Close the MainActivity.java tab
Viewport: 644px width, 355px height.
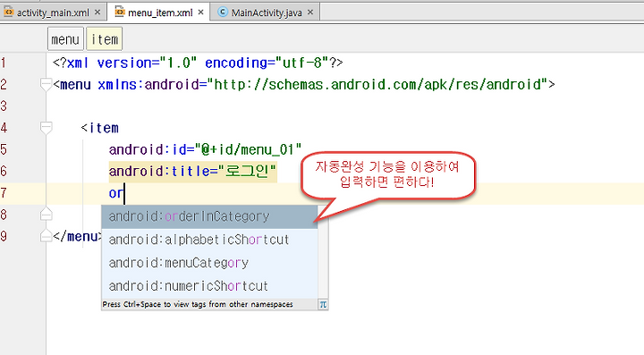coord(310,13)
